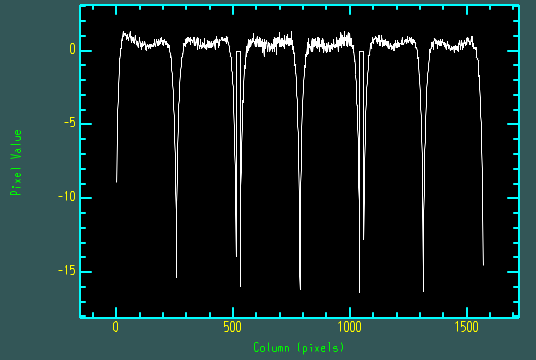The height and width of the screenshot is (360, 536).
Task: Click the 0 tick label on x-axis
Action: (116, 328)
